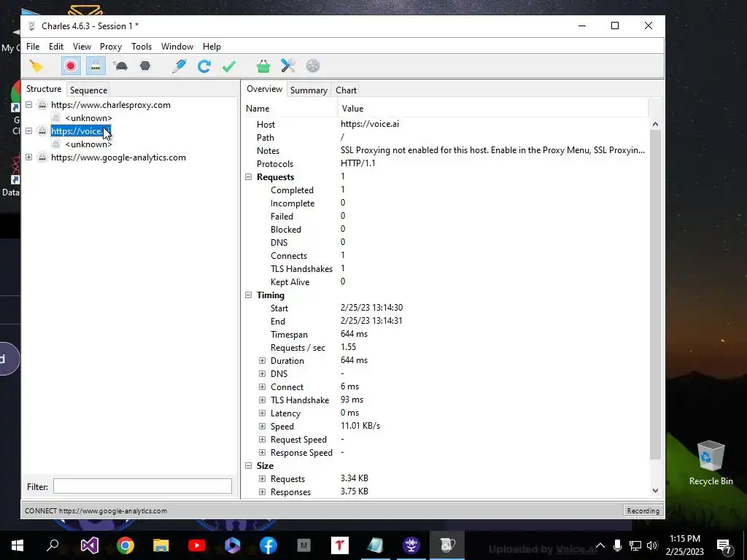Image resolution: width=747 pixels, height=560 pixels.
Task: Open Settings gear icon in toolbar
Action: pyautogui.click(x=313, y=66)
